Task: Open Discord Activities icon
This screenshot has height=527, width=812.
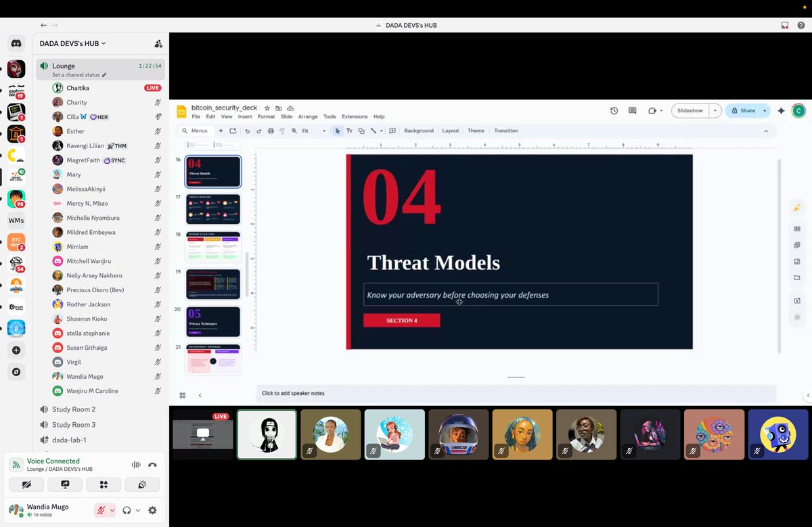Action: pos(104,484)
